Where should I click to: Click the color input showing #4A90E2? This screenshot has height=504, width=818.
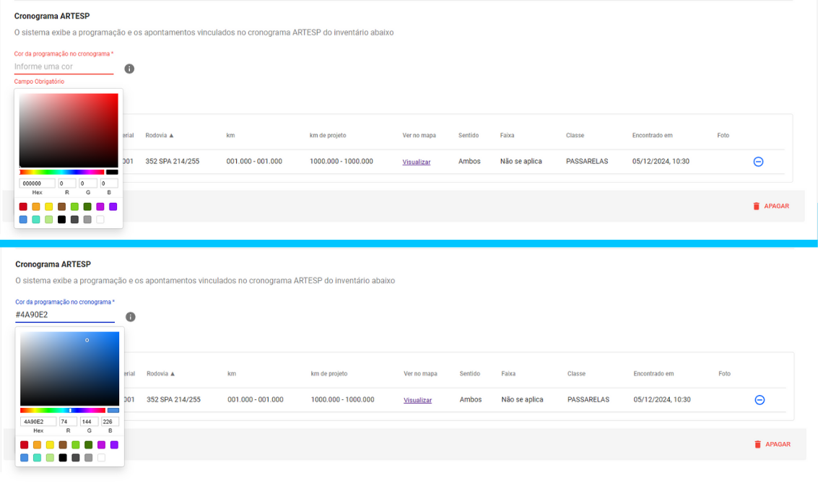tap(65, 315)
